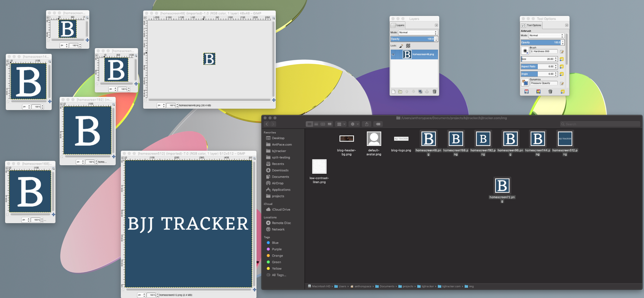Select the homescreen72.png file thumbnail
The width and height of the screenshot is (644, 298).
pos(502,186)
